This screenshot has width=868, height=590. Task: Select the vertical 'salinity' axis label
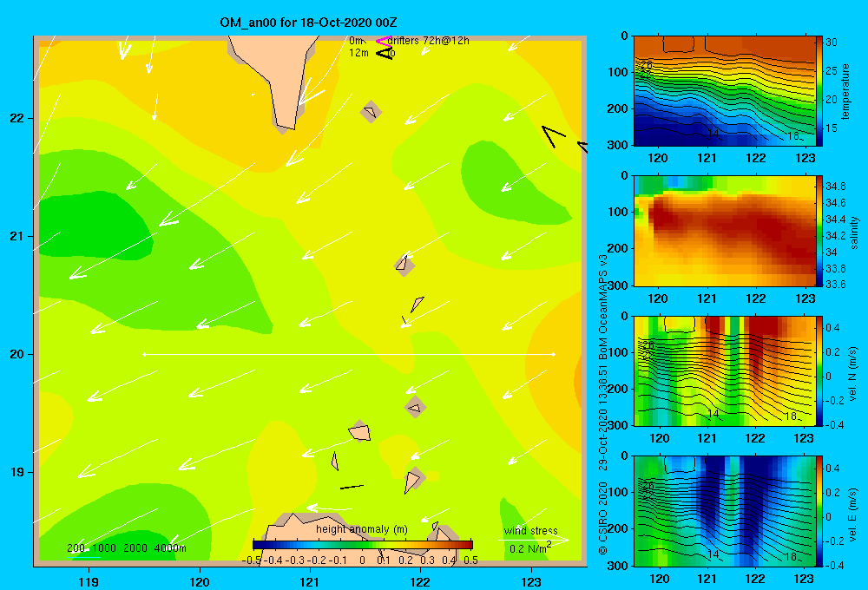pos(854,233)
